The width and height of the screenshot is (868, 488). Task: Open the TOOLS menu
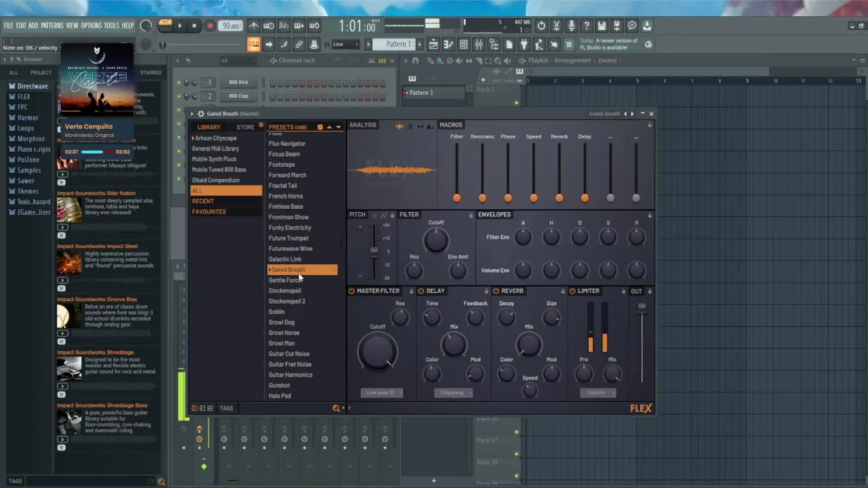111,26
